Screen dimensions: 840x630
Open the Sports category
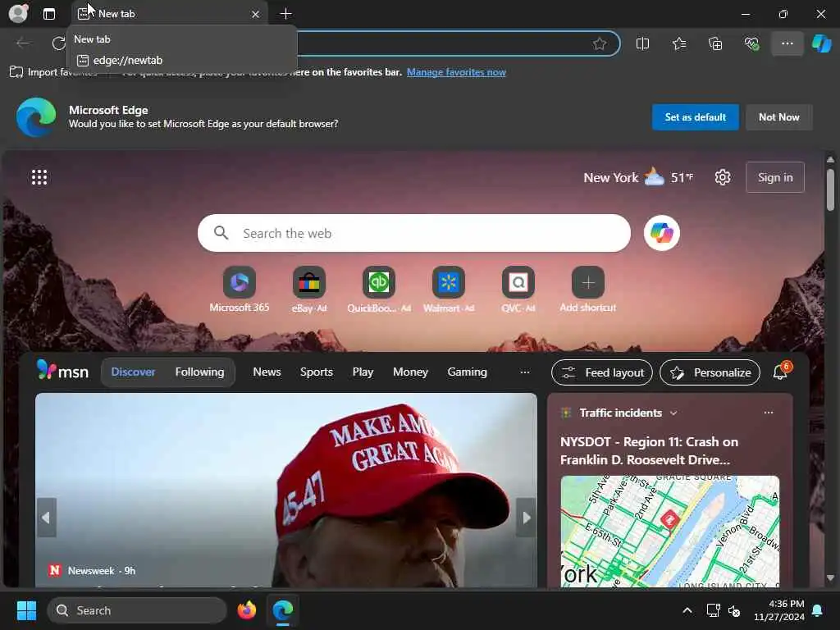316,372
